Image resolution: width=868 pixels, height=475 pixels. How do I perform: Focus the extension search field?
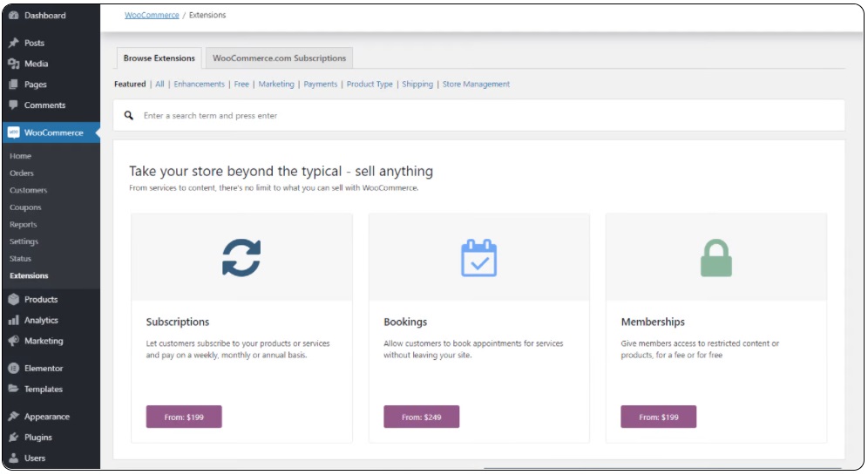click(478, 115)
